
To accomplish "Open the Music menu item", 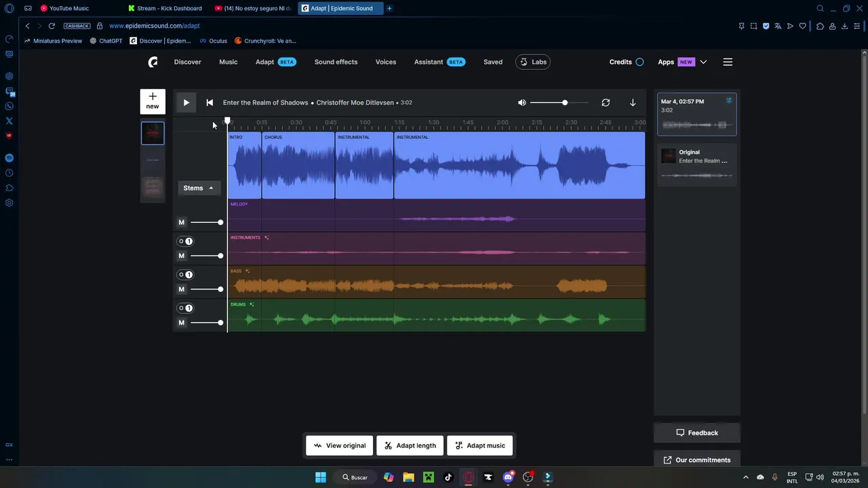I will pos(229,62).
